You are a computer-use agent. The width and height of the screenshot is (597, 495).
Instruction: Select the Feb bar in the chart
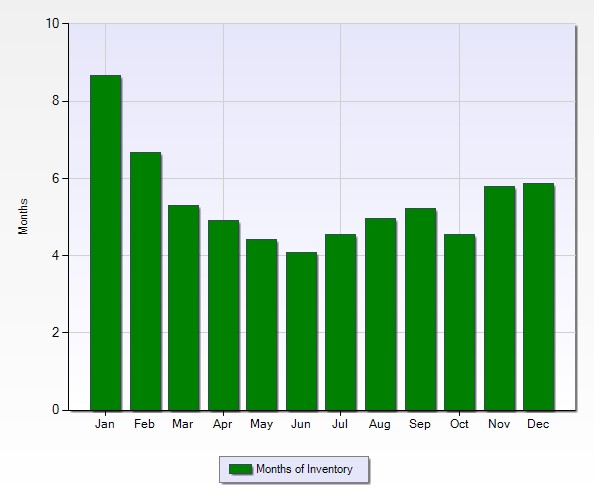(145, 281)
